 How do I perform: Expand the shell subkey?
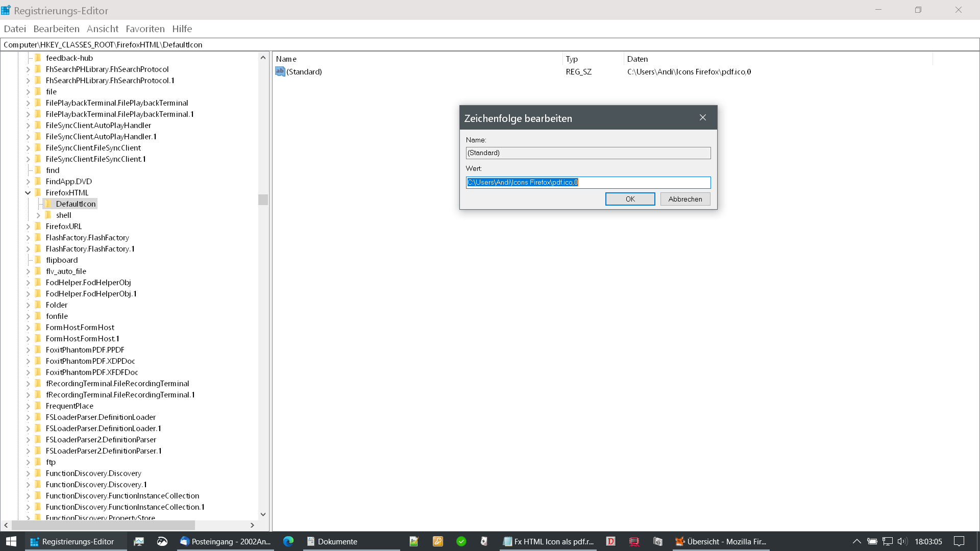[38, 215]
